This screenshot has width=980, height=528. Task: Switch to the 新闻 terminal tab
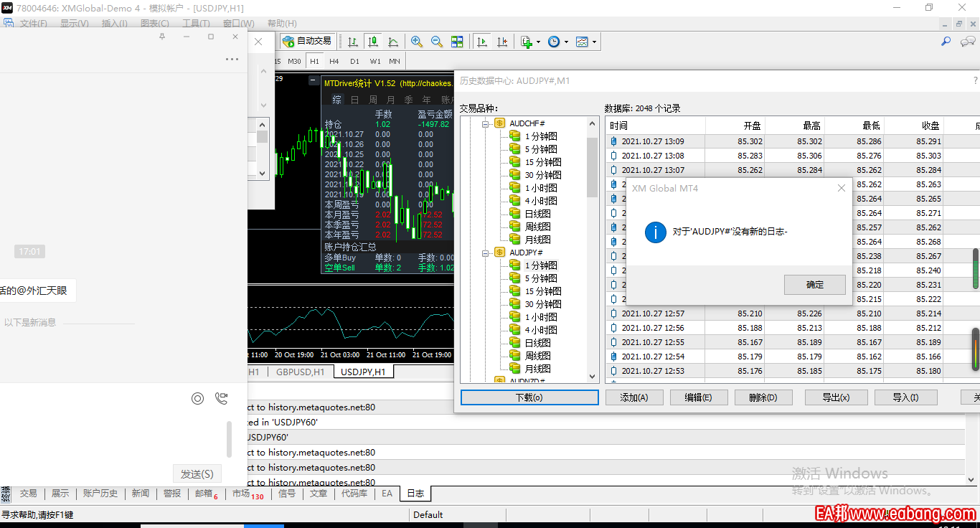(x=141, y=494)
